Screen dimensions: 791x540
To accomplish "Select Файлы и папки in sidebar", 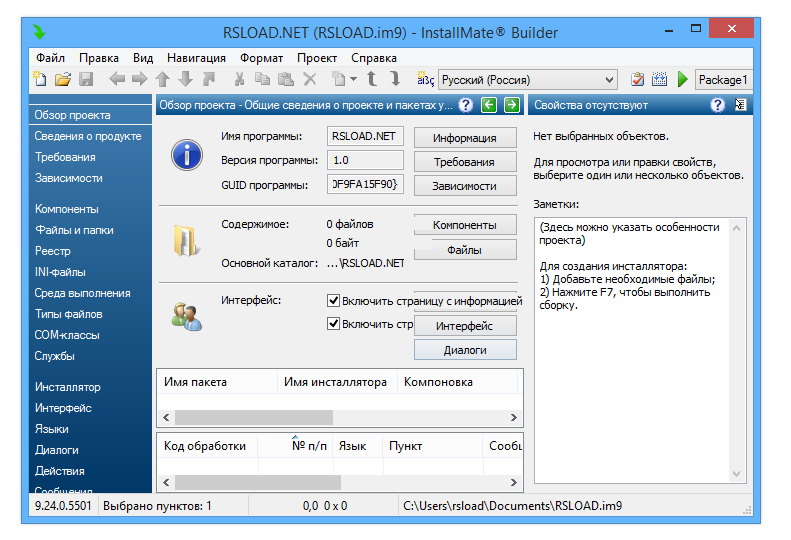I will tap(74, 230).
